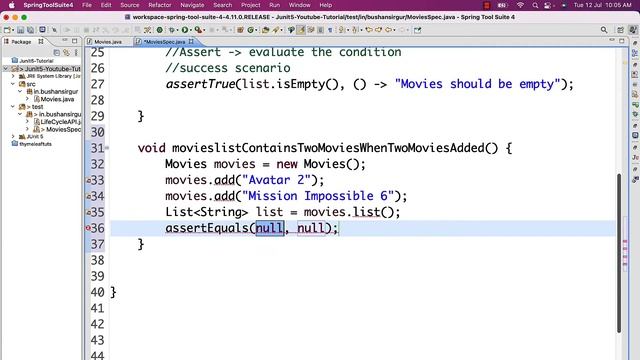This screenshot has width=640, height=360.
Task: Click the error marker on line 36
Action: coord(88,228)
